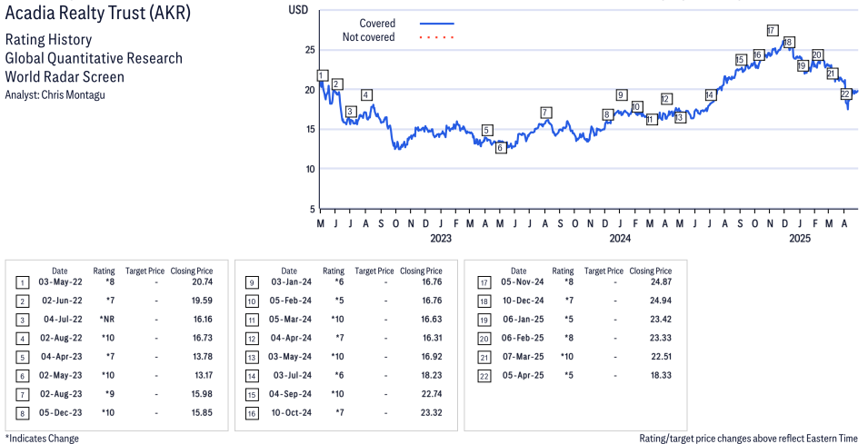
Task: Click the 25 value on the price axis
Action: point(310,50)
